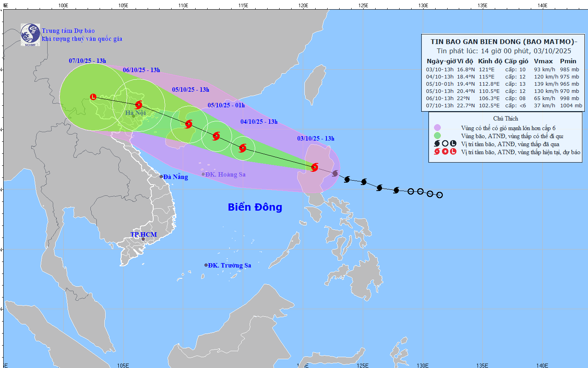This screenshot has height=368, width=588.
Task: Click the NCHMF logo emblem
Action: tap(30, 34)
